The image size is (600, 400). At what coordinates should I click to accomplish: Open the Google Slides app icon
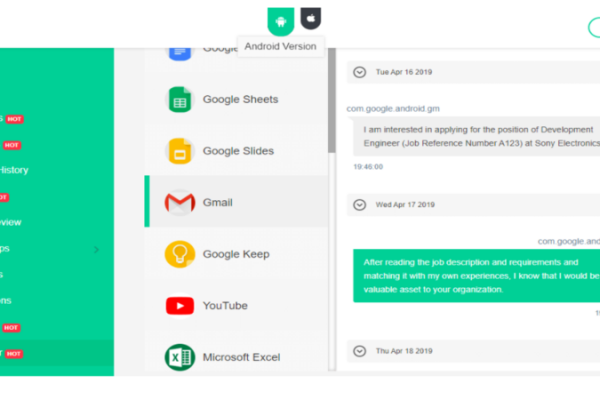click(x=179, y=151)
